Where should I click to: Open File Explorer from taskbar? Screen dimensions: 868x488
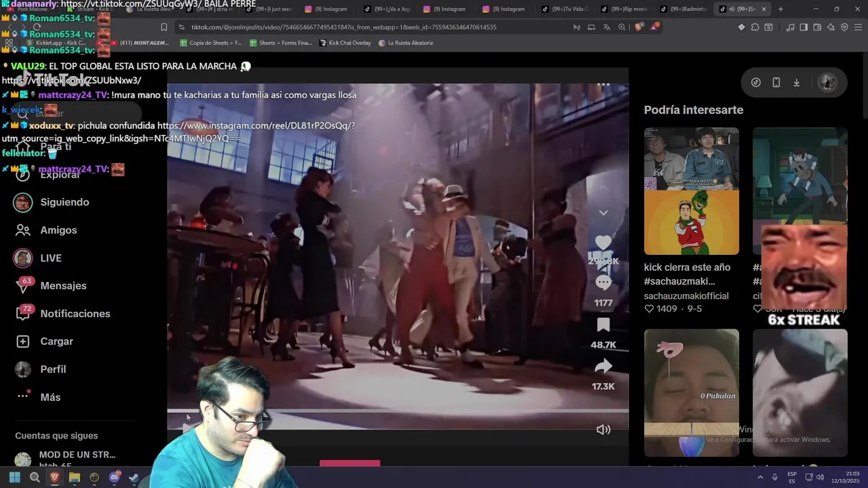click(75, 478)
